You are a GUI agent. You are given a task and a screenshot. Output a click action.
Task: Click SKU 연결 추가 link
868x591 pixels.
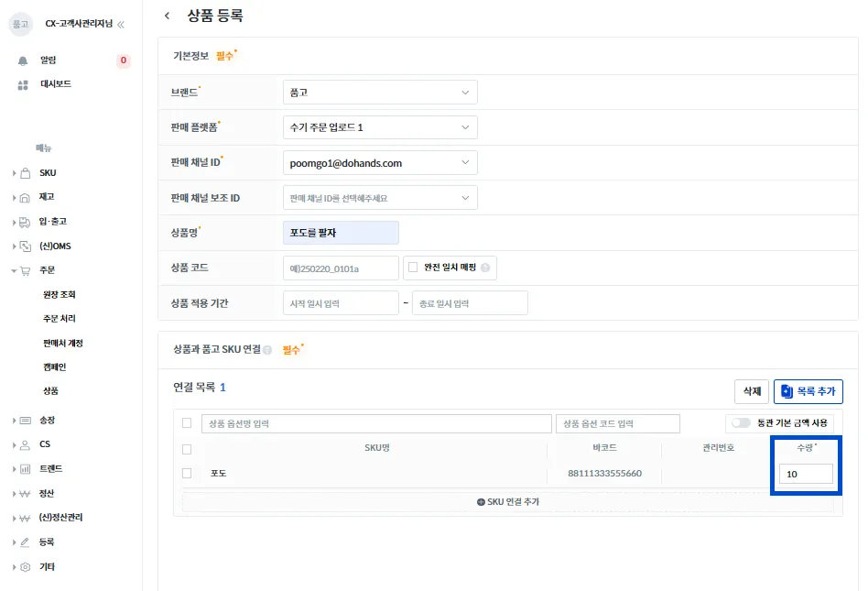click(507, 502)
